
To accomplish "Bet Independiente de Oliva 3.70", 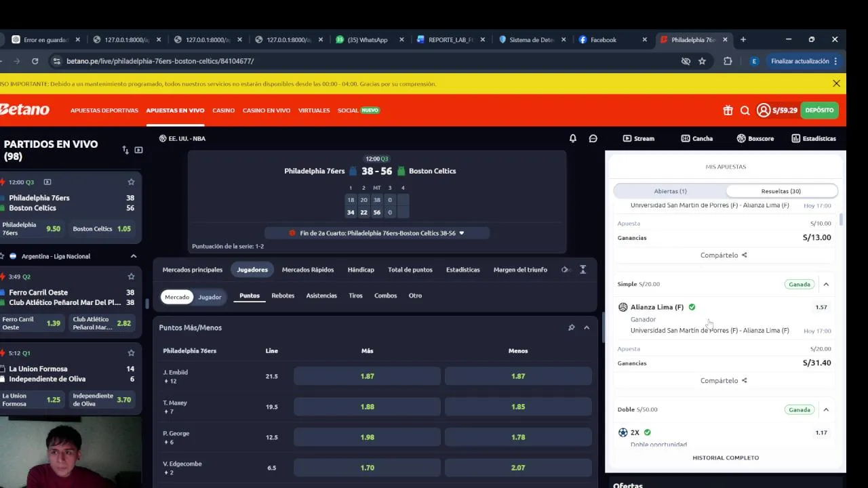I will [x=102, y=400].
